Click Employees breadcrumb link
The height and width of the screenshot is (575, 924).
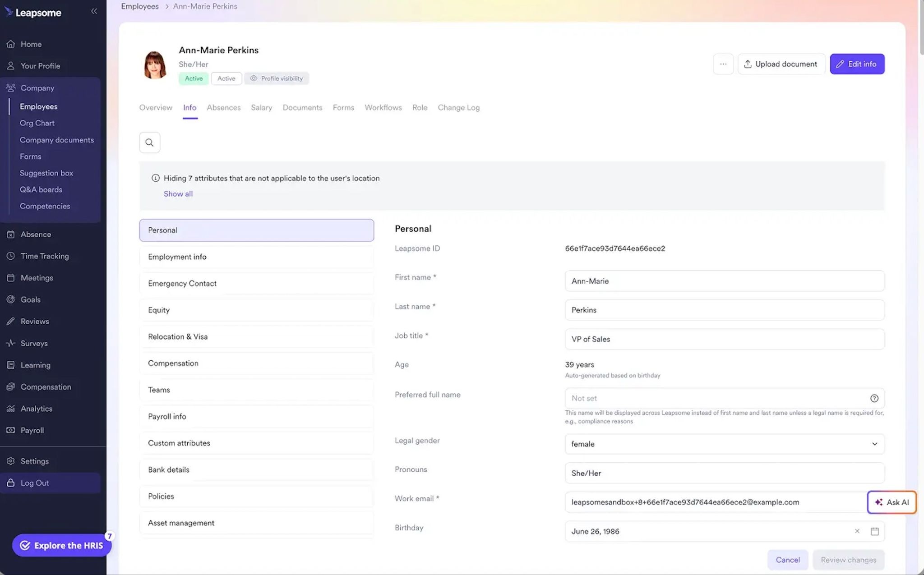click(139, 6)
